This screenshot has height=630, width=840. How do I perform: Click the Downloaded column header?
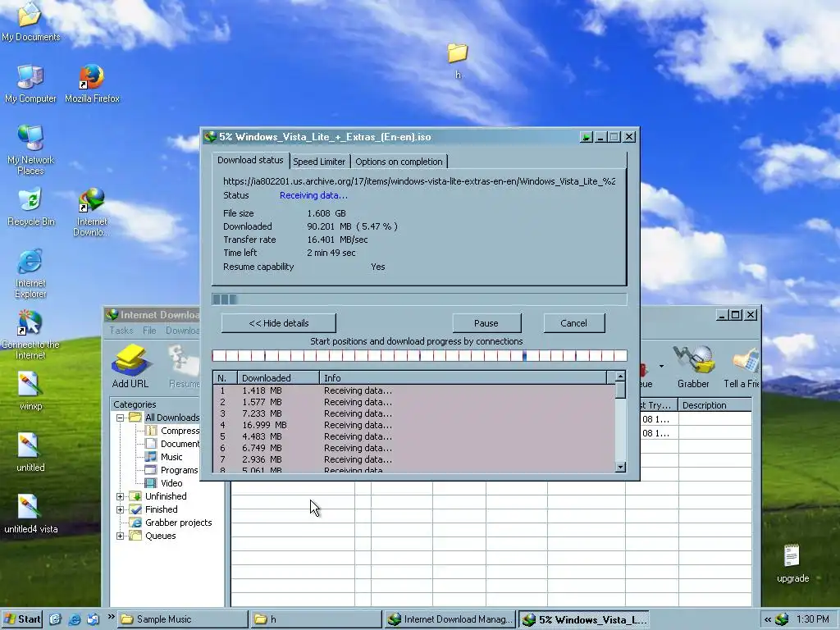pos(278,377)
